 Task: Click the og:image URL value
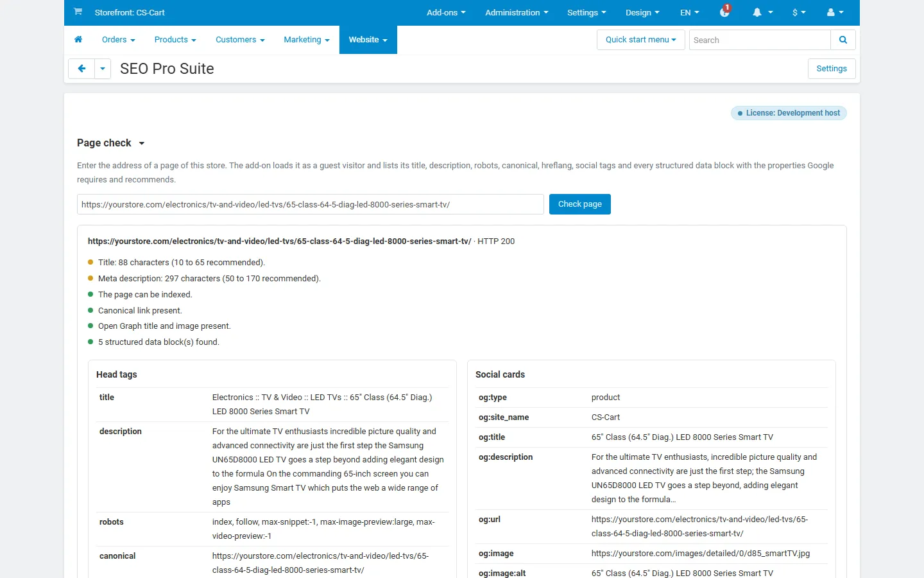[701, 554]
